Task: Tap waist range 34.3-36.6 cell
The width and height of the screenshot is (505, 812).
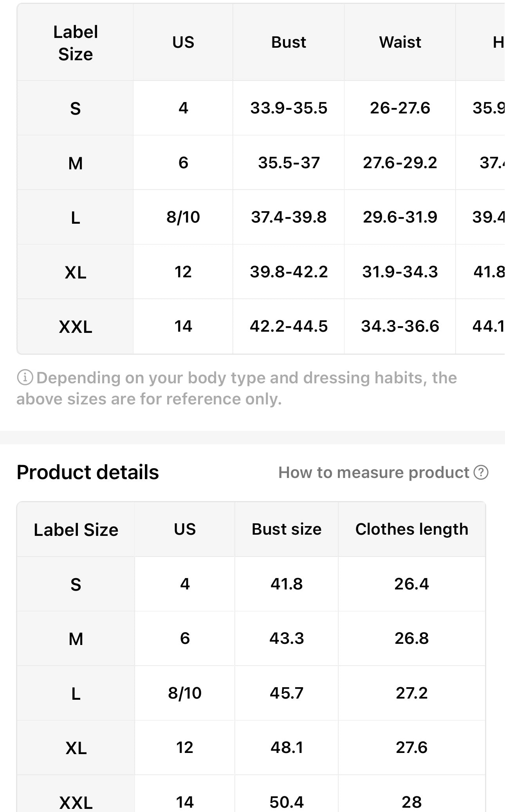Action: [x=400, y=326]
